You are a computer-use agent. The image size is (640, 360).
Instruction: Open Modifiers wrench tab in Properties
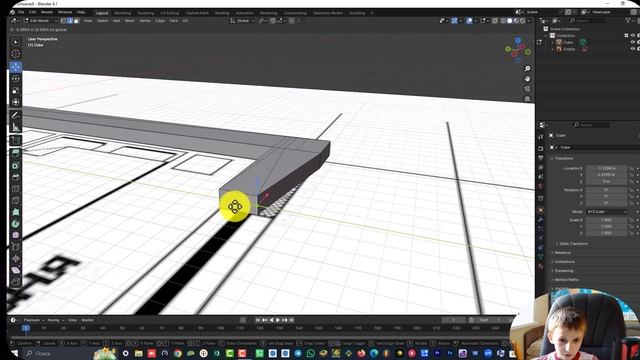coord(541,219)
